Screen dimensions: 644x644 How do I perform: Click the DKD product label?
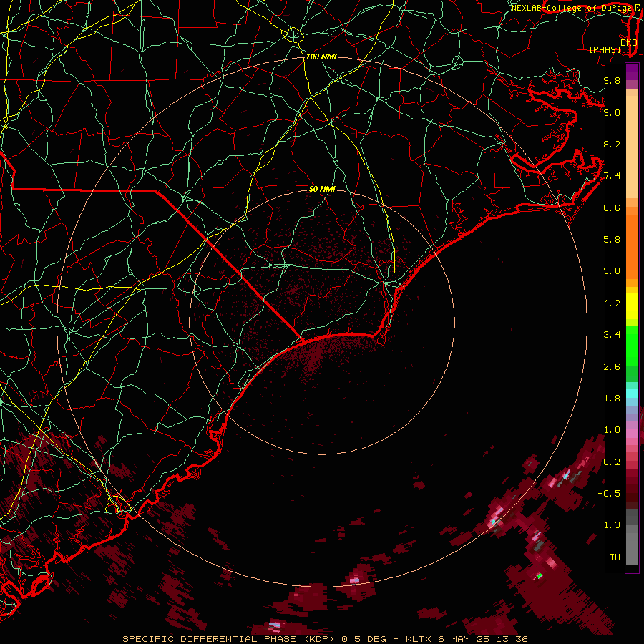629,42
